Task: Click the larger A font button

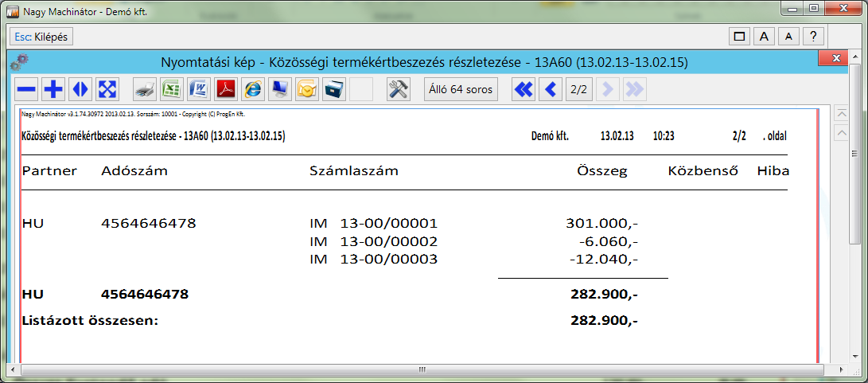Action: pyautogui.click(x=764, y=37)
